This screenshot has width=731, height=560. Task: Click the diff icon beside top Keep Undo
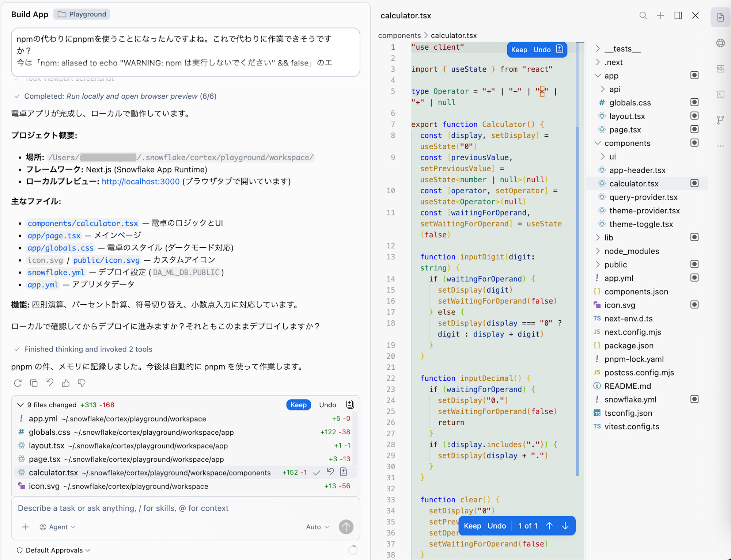tap(560, 49)
